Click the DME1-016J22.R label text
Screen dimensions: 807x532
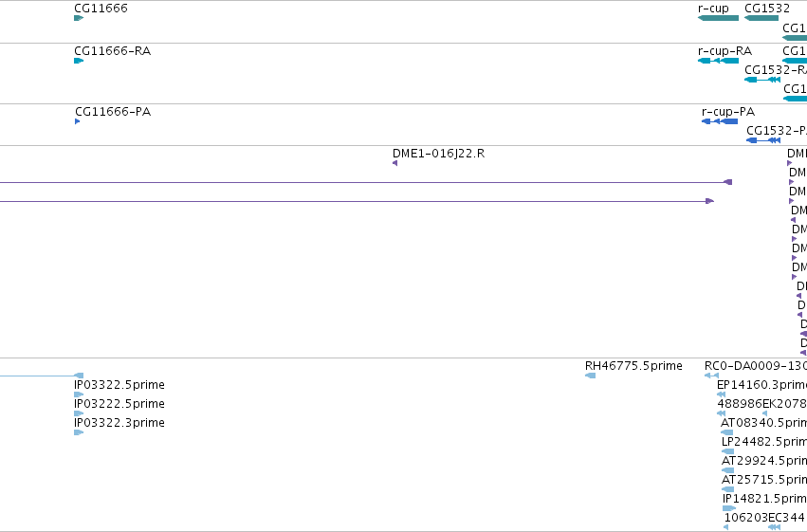(438, 154)
